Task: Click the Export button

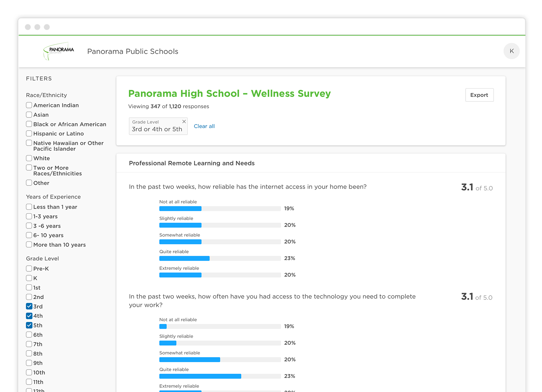Action: point(479,95)
